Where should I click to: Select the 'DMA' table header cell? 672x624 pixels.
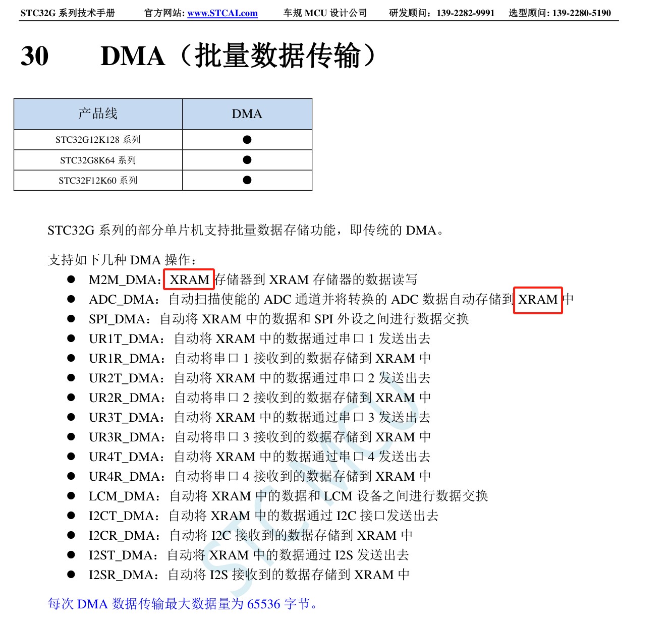247,114
